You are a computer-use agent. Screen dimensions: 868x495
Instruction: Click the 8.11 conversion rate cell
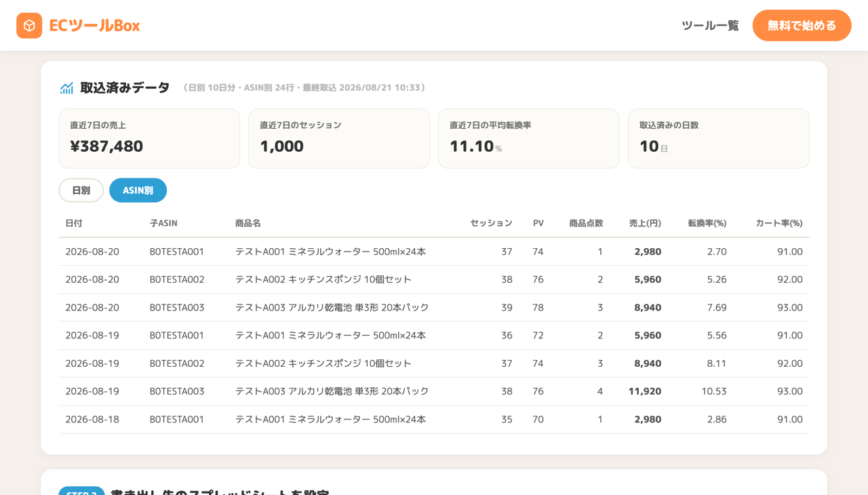pos(717,363)
